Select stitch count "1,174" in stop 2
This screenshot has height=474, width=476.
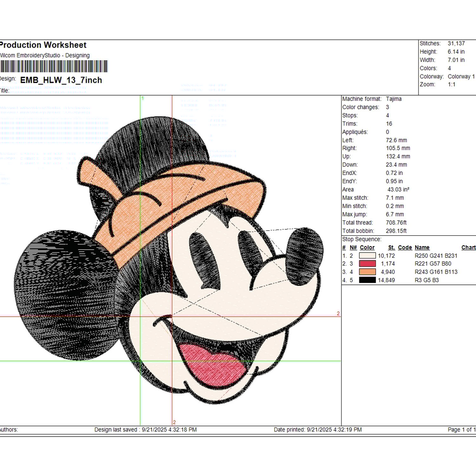388,263
